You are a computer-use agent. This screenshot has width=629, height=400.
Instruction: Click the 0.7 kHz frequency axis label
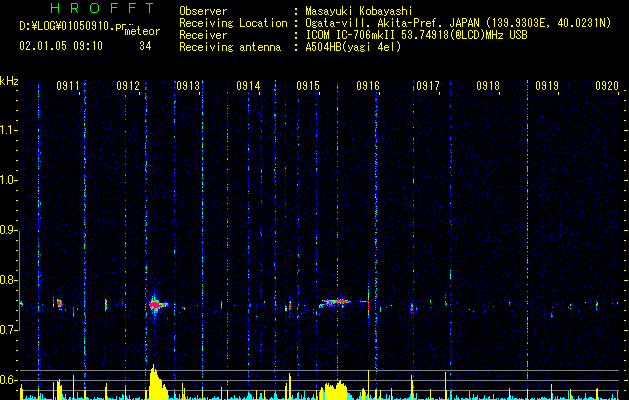(x=8, y=330)
